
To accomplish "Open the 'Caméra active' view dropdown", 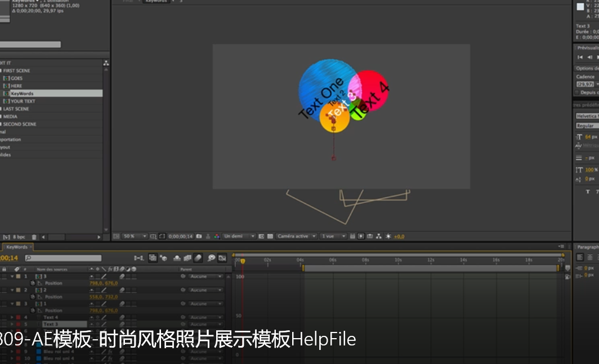I will (296, 236).
